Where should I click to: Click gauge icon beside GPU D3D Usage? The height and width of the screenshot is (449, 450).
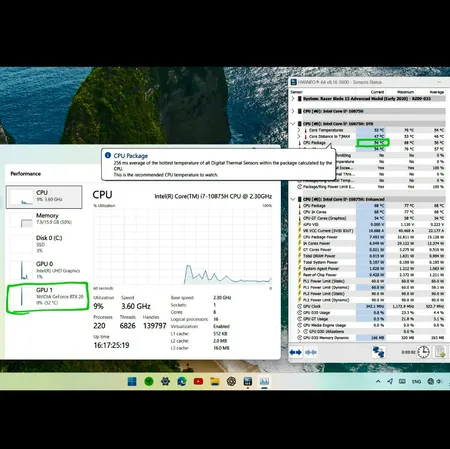pyautogui.click(x=299, y=313)
